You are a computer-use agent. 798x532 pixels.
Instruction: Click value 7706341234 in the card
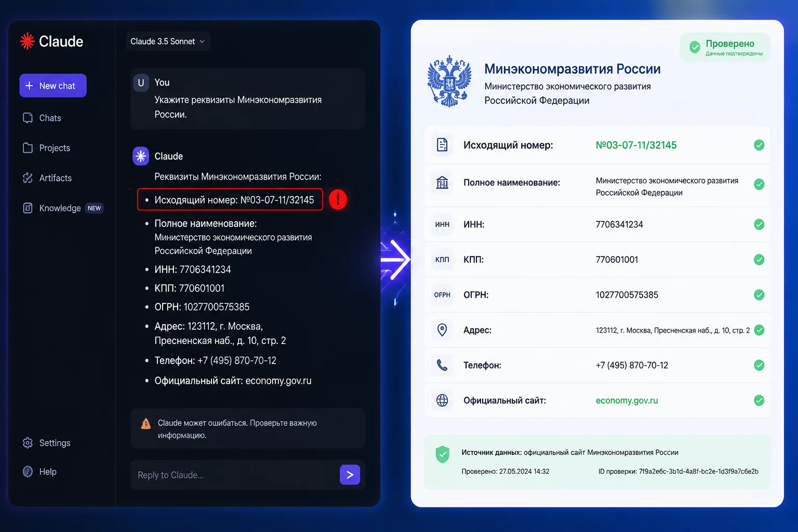(619, 224)
